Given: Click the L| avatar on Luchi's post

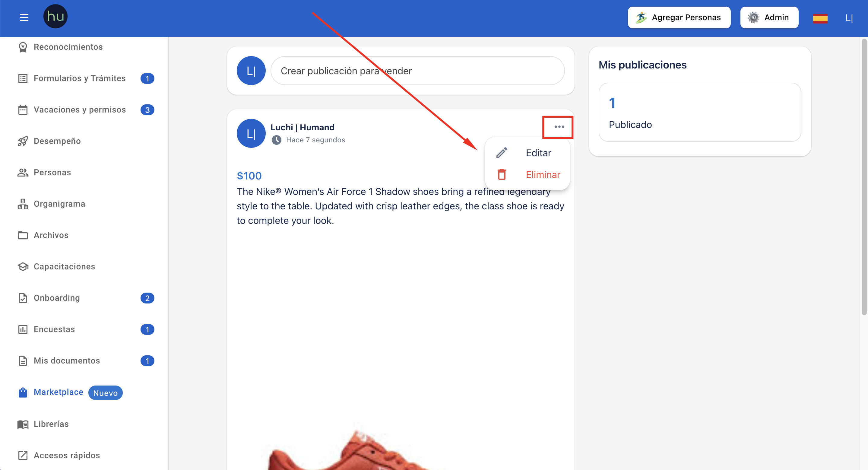Looking at the screenshot, I should click(251, 133).
